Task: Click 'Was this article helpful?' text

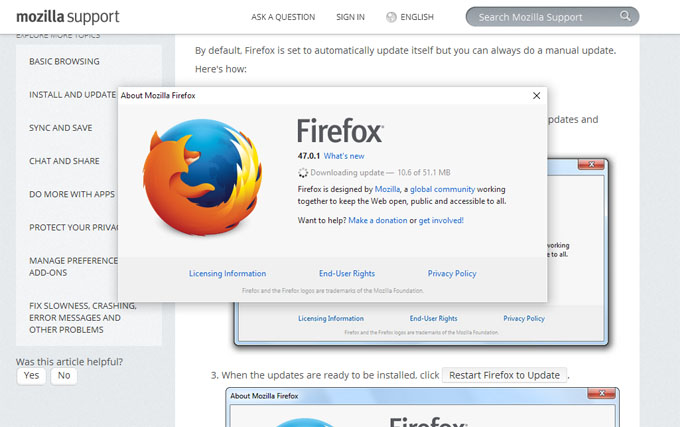Action: pyautogui.click(x=69, y=362)
